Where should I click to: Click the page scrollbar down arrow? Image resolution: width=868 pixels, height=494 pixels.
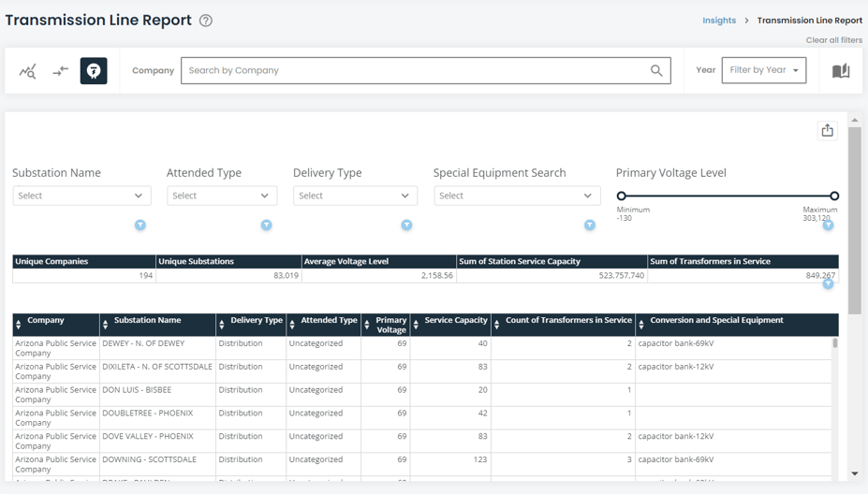point(855,473)
